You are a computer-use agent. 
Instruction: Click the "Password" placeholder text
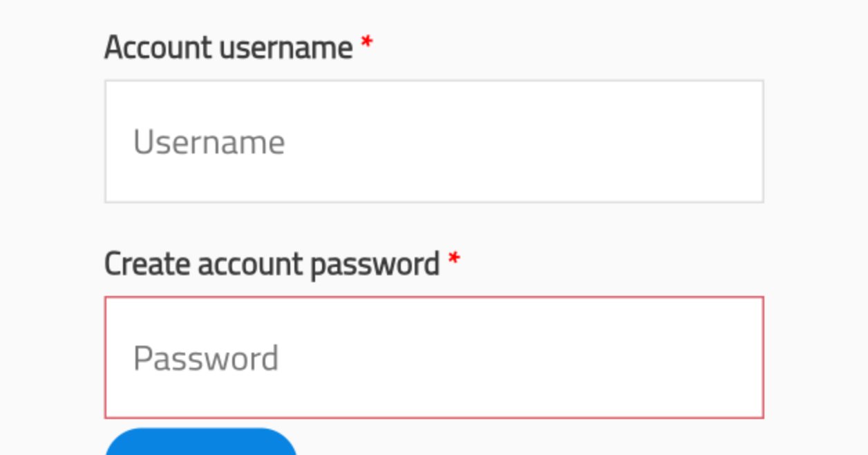point(206,358)
